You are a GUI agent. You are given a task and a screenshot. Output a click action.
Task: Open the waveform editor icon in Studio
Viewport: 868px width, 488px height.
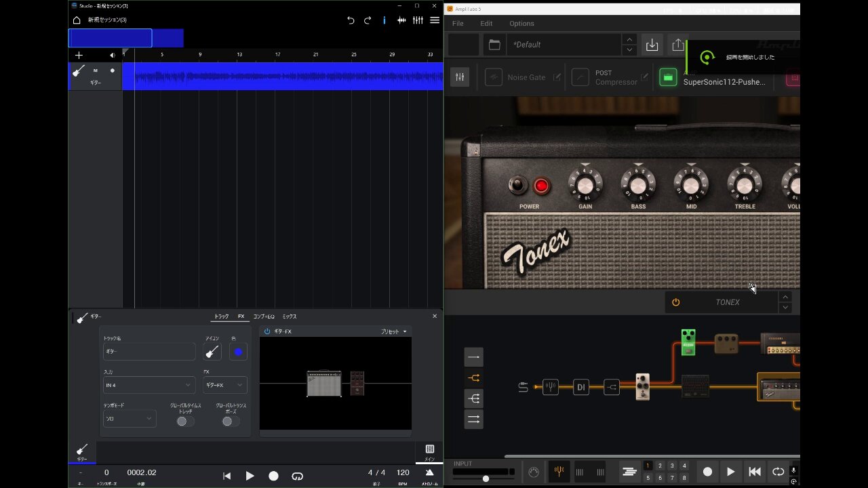click(x=401, y=20)
